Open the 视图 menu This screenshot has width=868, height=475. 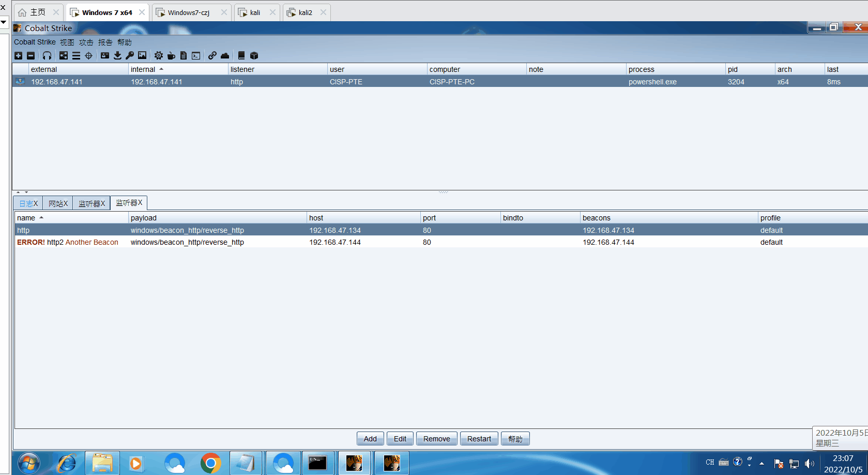click(67, 42)
